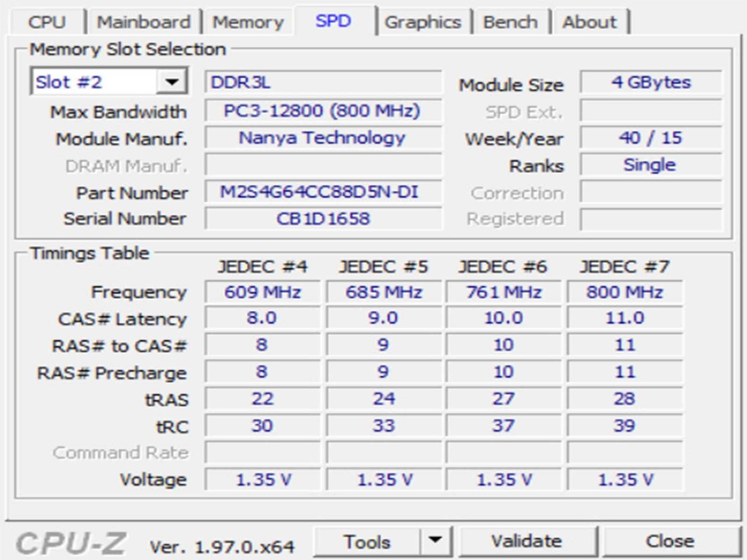
Task: Select the SPD tab
Action: click(x=333, y=21)
